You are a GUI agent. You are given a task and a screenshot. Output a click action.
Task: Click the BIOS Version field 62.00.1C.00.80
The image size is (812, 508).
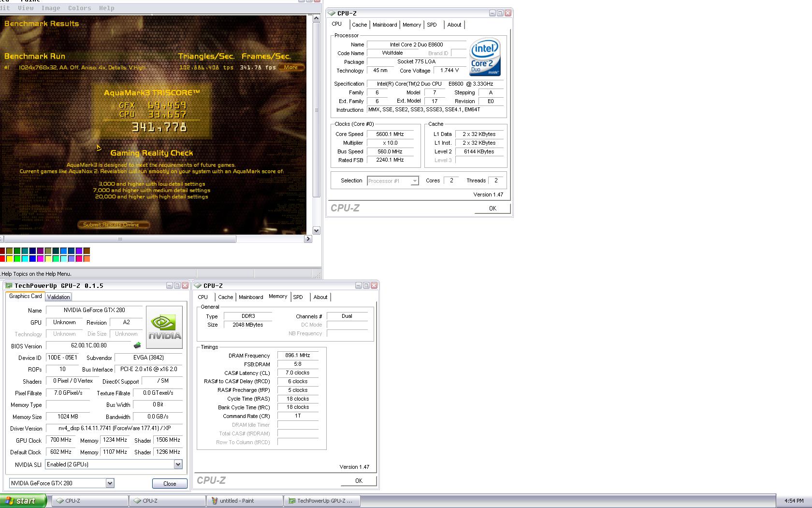tap(89, 345)
